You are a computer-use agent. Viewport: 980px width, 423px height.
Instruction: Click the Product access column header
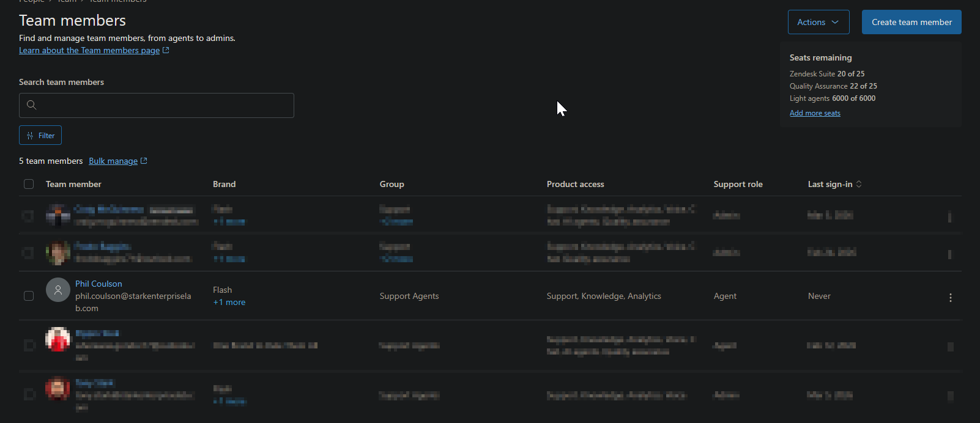[x=575, y=184]
